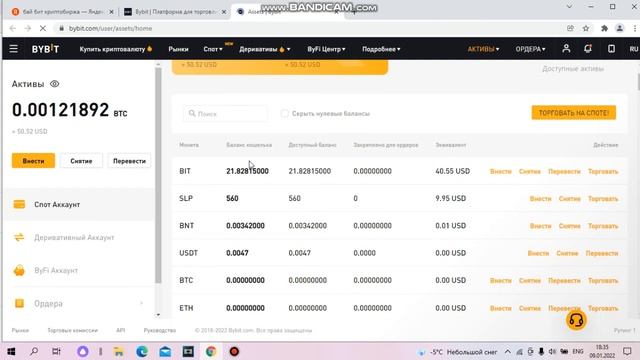
Task: Click the yellow Внести button in sidebar
Action: [x=33, y=161]
